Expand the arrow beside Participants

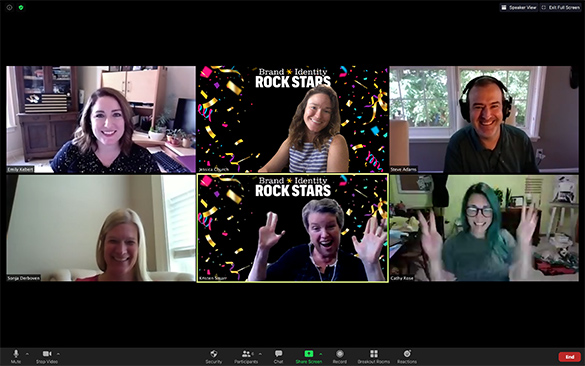pyautogui.click(x=260, y=354)
